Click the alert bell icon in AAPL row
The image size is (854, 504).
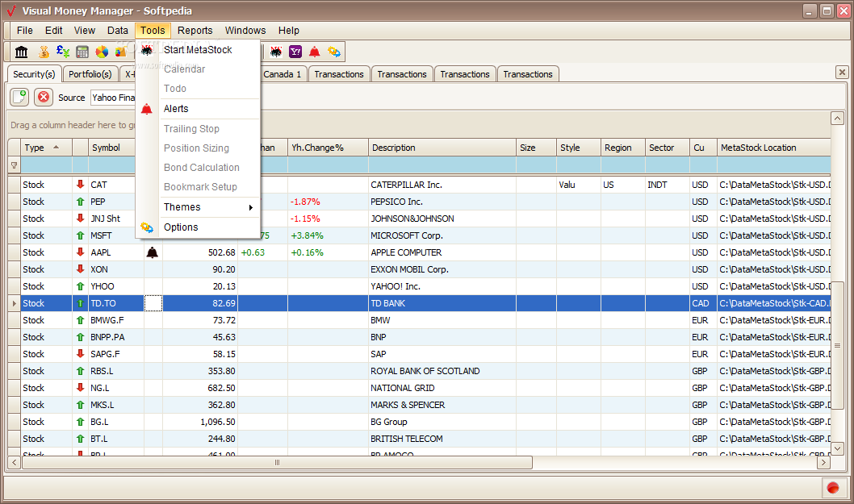coord(153,252)
